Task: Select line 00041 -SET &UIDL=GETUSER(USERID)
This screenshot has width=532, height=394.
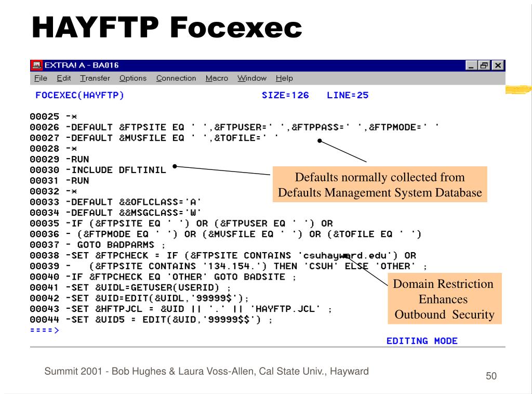Action: pyautogui.click(x=130, y=288)
